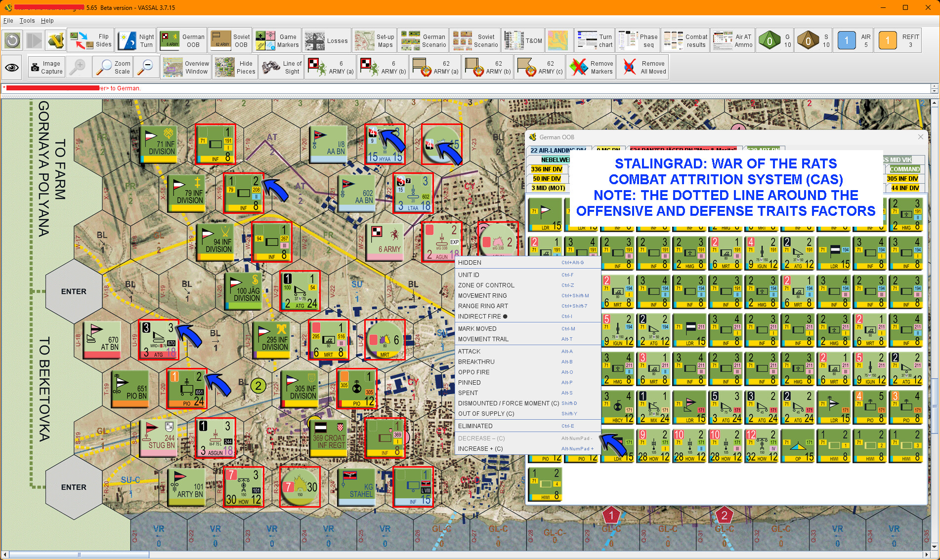Image resolution: width=940 pixels, height=560 pixels.
Task: Open the Tools menu
Action: [x=27, y=21]
